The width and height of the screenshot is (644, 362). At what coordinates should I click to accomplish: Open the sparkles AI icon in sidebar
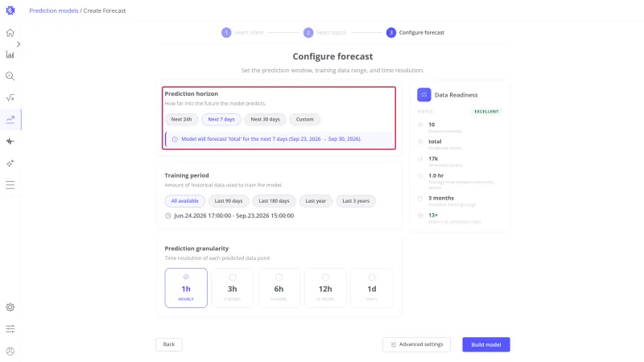click(x=10, y=163)
